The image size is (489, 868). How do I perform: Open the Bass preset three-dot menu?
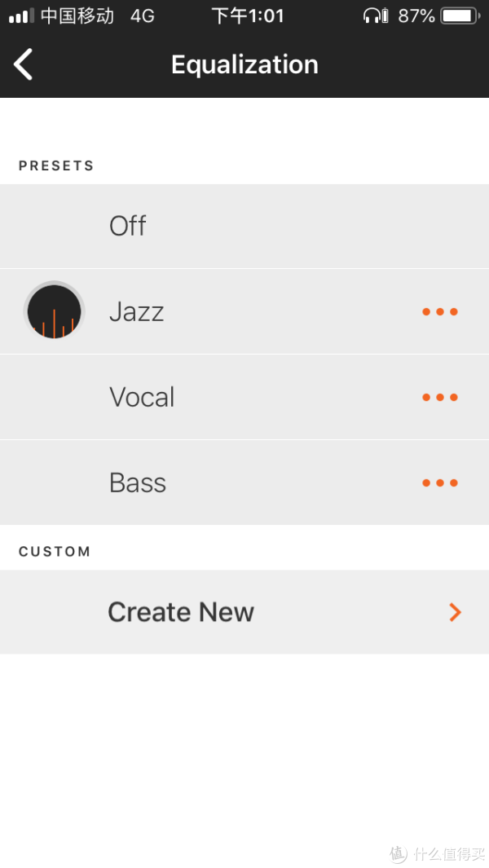pyautogui.click(x=440, y=482)
